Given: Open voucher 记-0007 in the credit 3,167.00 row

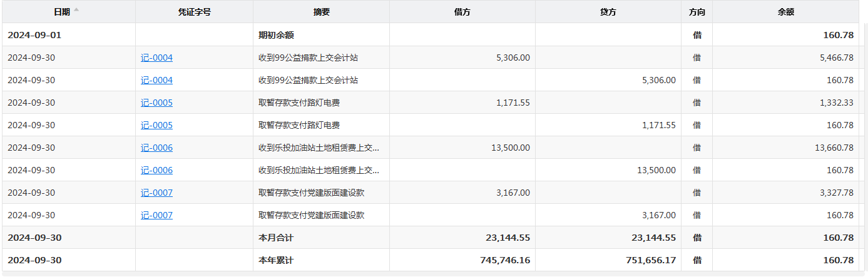Looking at the screenshot, I should pos(156,215).
